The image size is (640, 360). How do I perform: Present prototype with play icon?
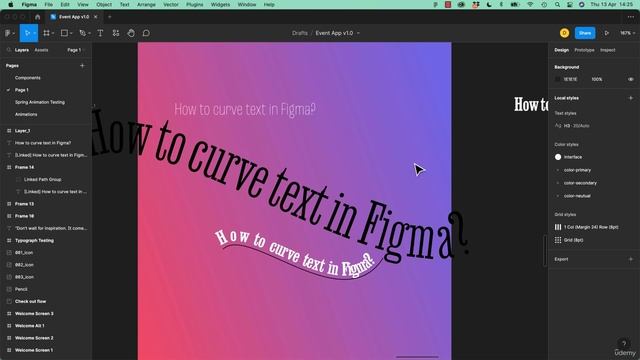click(x=607, y=33)
